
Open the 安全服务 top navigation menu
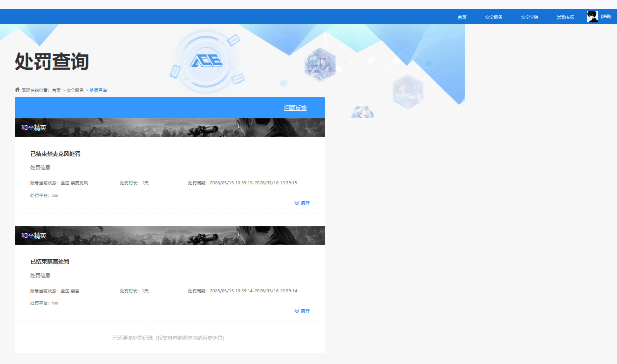point(494,17)
